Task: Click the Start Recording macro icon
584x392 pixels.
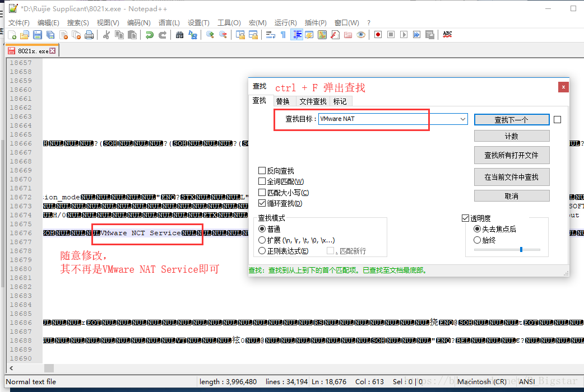Action: 378,35
